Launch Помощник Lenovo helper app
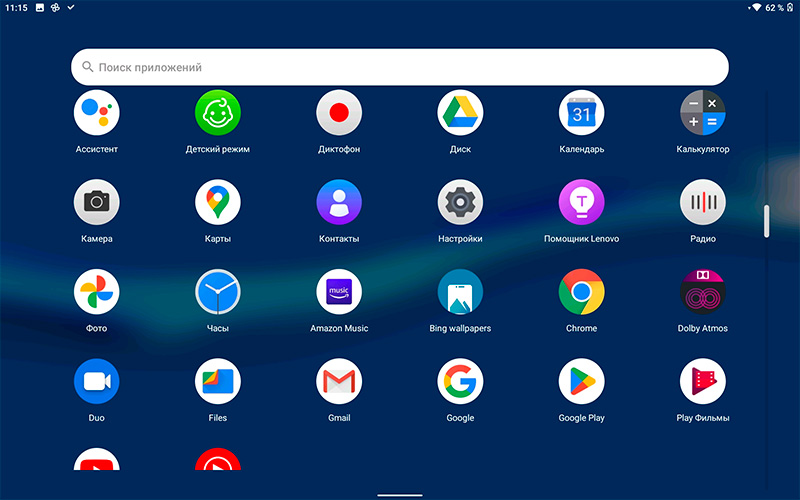This screenshot has height=500, width=800. point(581,202)
